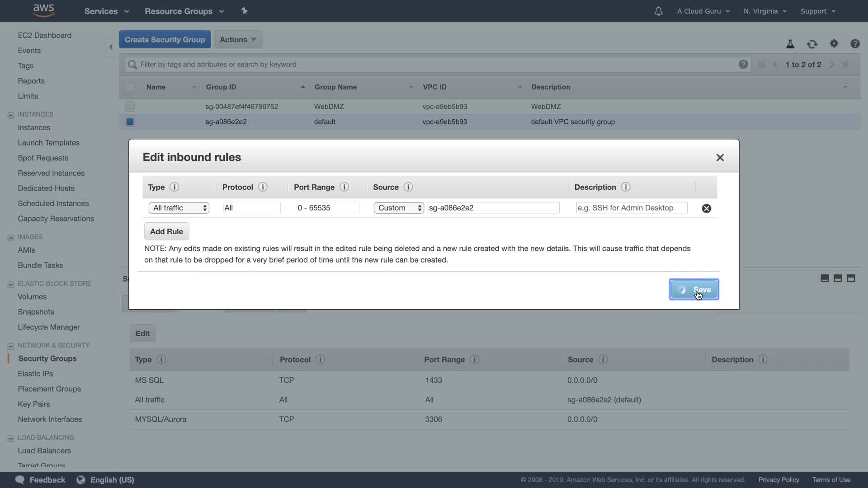Expand the Actions dropdown button
This screenshot has height=488, width=868.
238,40
